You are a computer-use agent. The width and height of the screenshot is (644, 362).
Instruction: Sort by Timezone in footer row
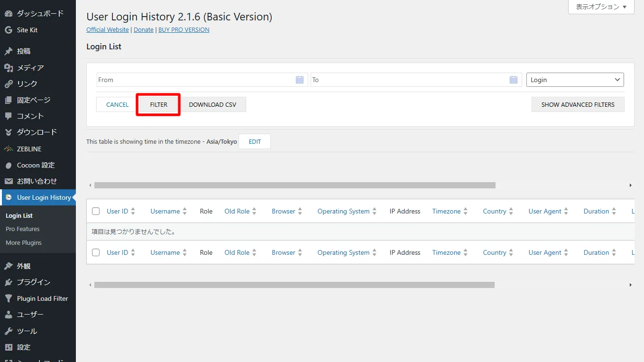(450, 252)
